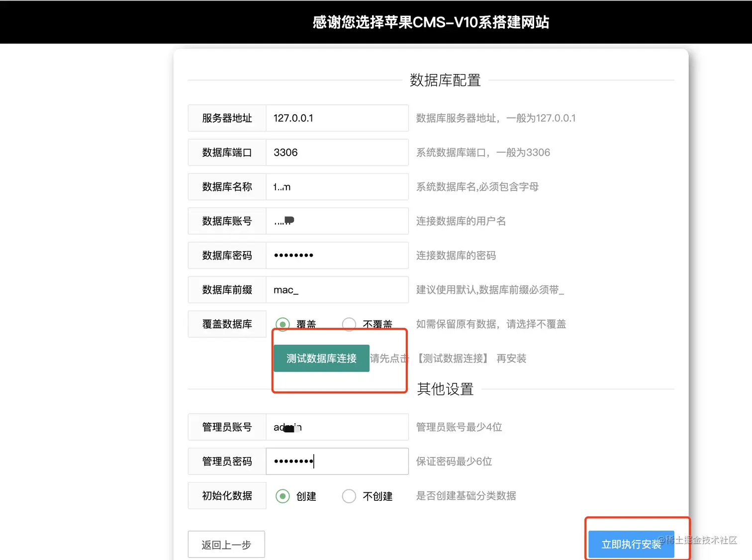
Task: Click the 管理员账号 input field
Action: [337, 427]
